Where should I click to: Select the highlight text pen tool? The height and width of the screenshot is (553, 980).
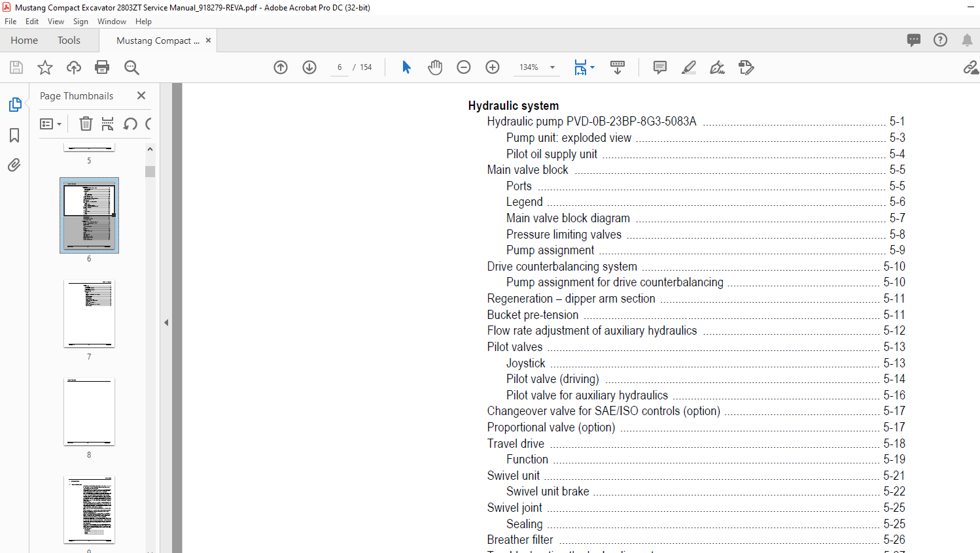point(689,67)
